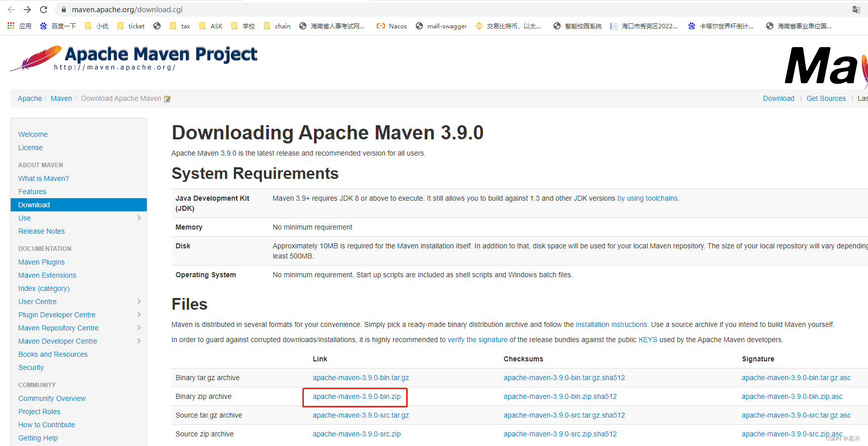Open the 海南省事业单位 bookmark
Screen dimensions: 868x446
coord(799,26)
